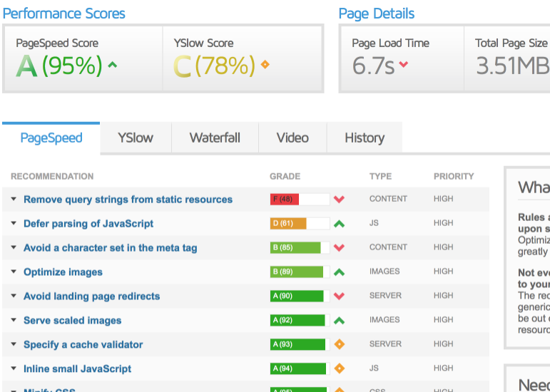Viewport: 550px width, 392px height.
Task: Click the B (85) grade bar
Action: [x=300, y=247]
